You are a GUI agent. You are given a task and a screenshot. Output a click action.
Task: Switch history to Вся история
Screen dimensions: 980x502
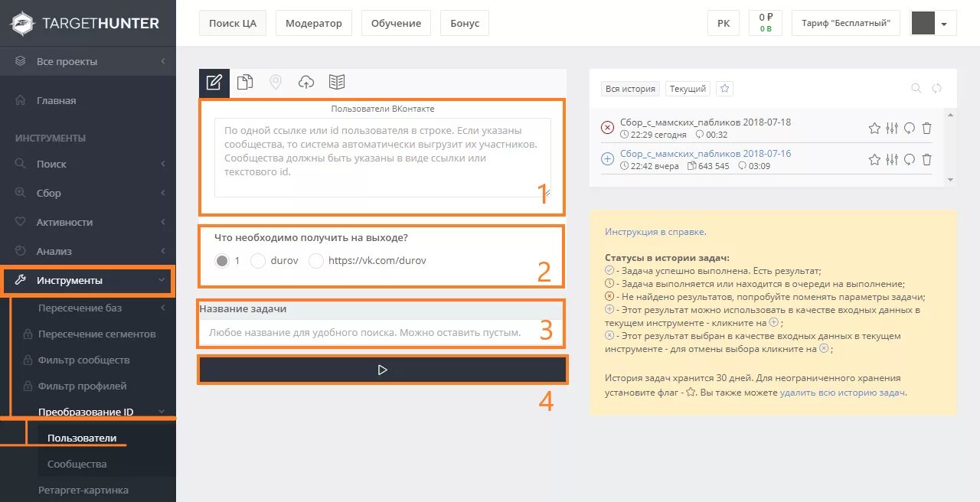pos(630,89)
